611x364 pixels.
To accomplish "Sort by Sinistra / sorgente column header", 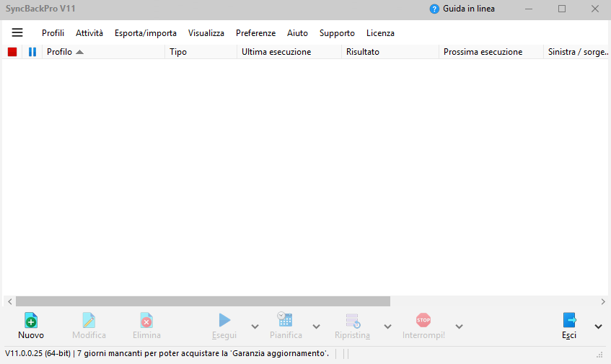I will [576, 52].
